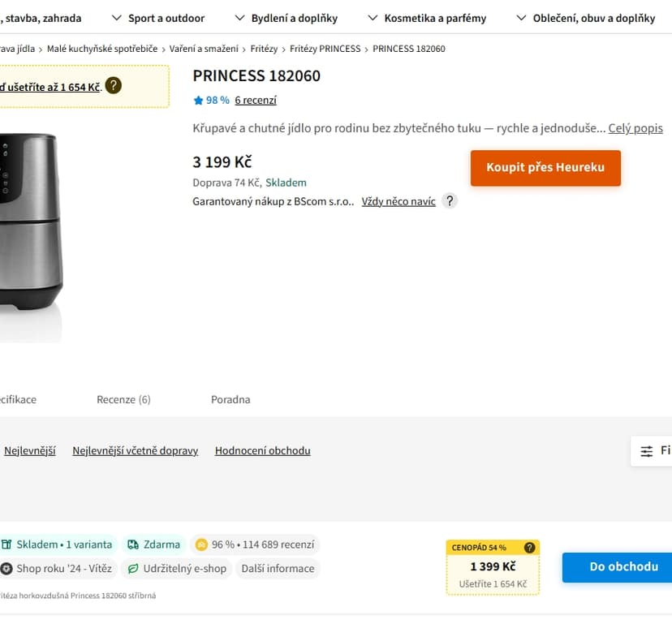Switch to the Recenze (6) tab

tap(123, 399)
